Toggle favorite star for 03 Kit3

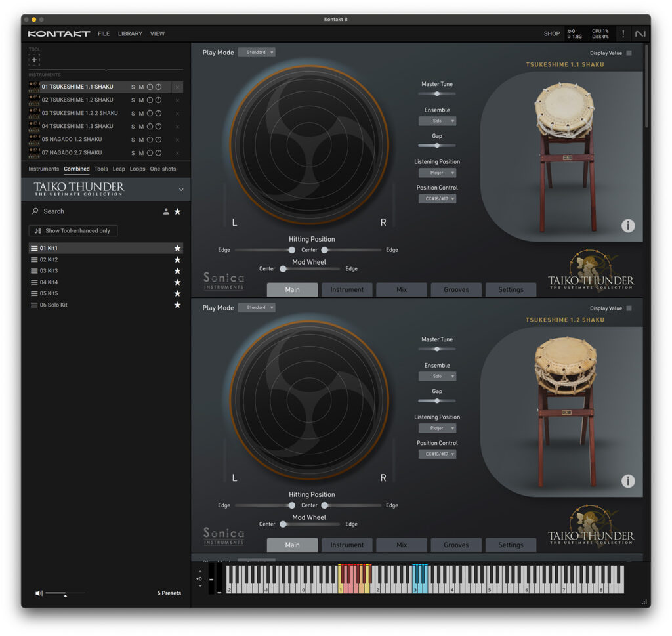pyautogui.click(x=177, y=271)
